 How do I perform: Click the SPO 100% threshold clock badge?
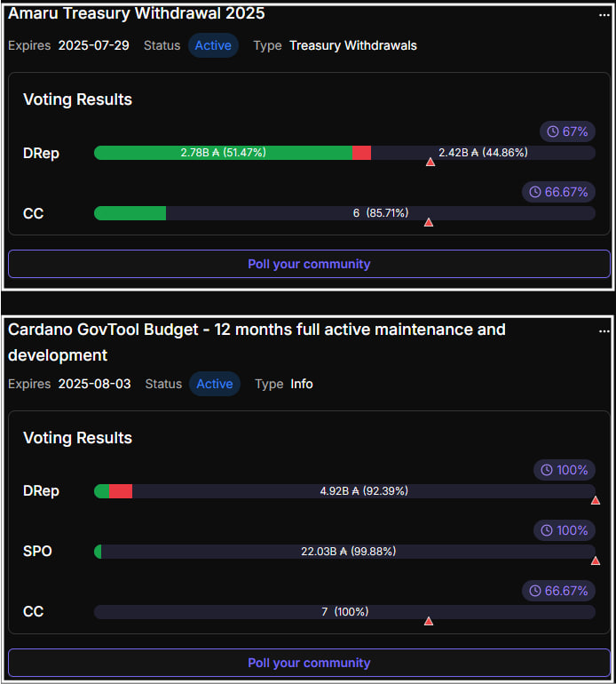click(x=565, y=530)
